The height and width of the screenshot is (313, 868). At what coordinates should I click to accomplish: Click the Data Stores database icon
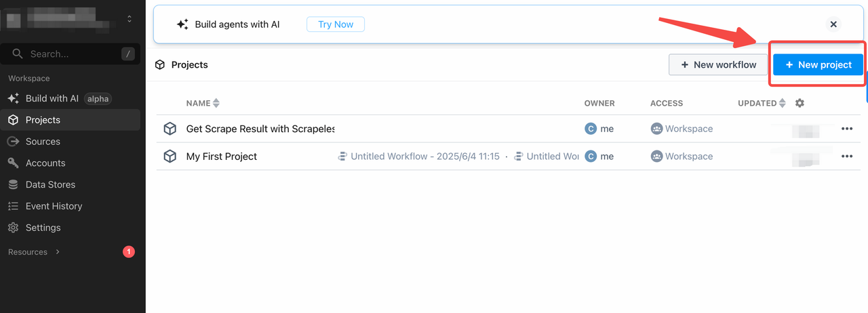pyautogui.click(x=13, y=184)
